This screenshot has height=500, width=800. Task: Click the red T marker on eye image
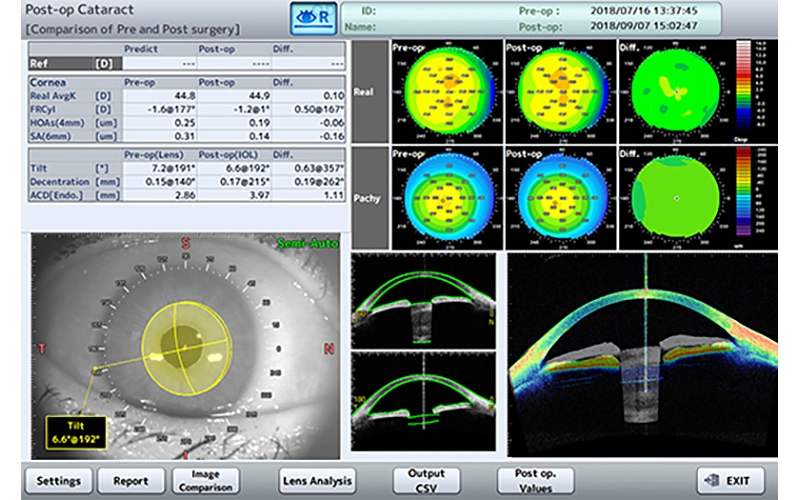point(42,349)
